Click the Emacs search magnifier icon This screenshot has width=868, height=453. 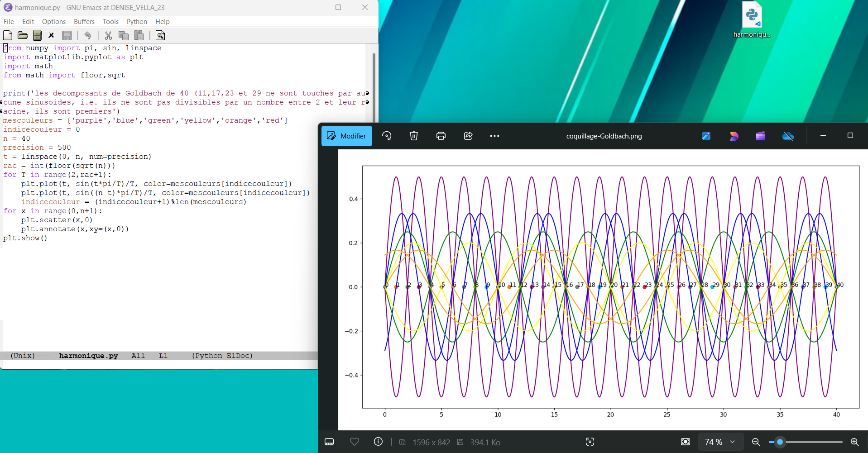(160, 35)
